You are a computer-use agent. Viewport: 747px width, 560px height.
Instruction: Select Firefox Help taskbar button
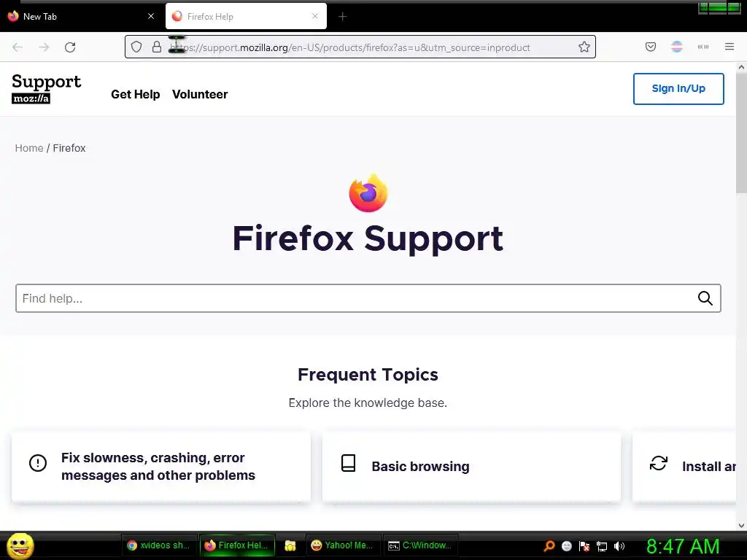(x=237, y=545)
